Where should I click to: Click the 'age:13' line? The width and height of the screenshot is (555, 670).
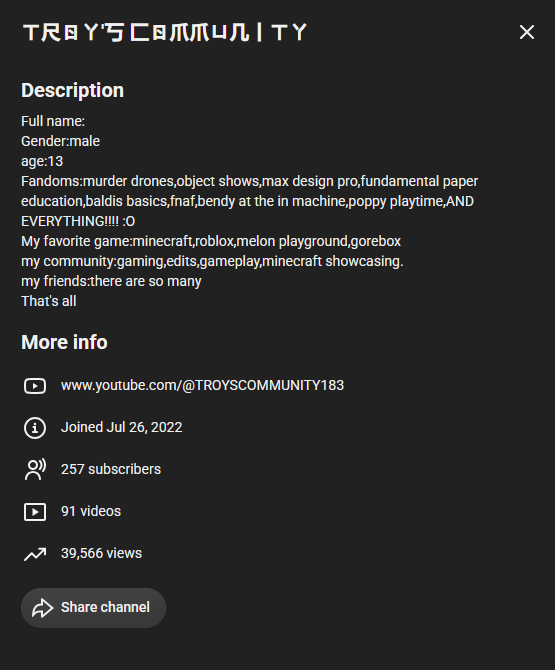point(42,161)
